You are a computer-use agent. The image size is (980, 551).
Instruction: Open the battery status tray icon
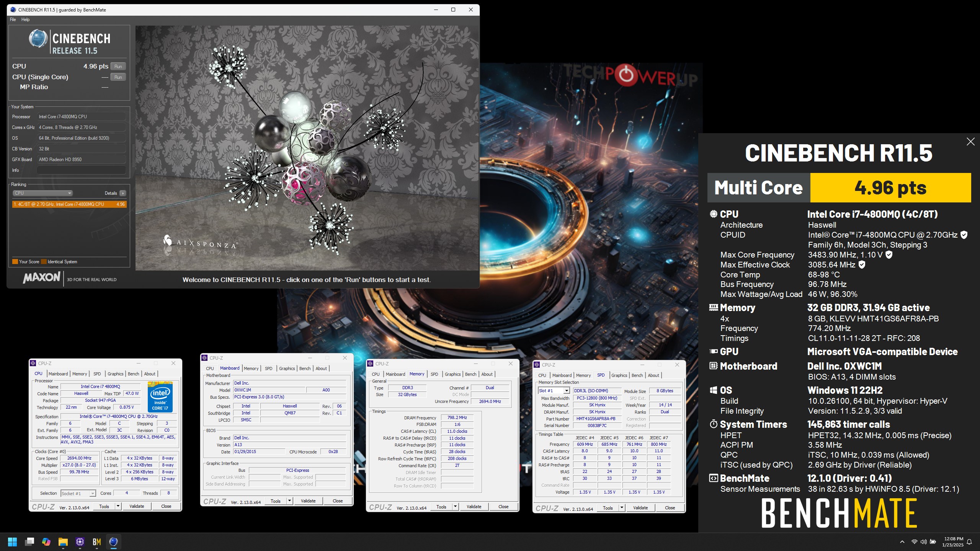click(933, 542)
